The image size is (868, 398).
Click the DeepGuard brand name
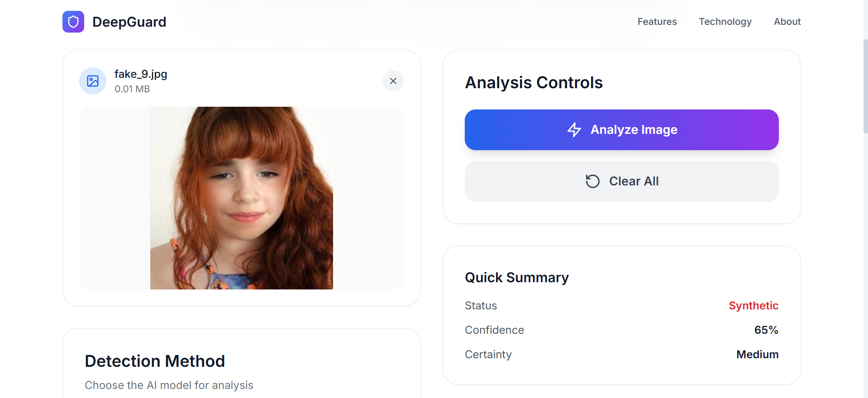pos(129,22)
